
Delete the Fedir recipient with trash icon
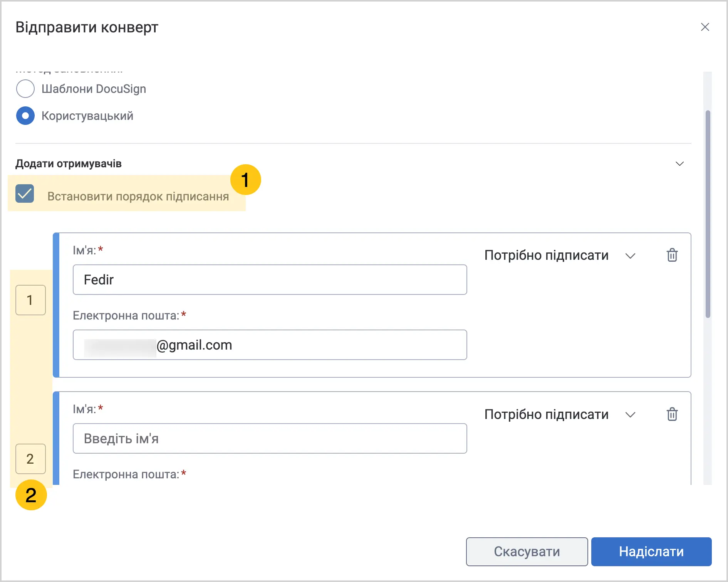pyautogui.click(x=672, y=255)
